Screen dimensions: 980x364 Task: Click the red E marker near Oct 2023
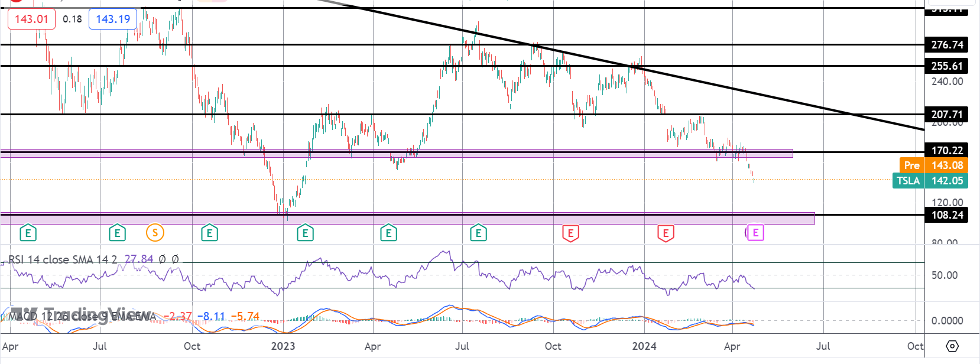pyautogui.click(x=570, y=233)
